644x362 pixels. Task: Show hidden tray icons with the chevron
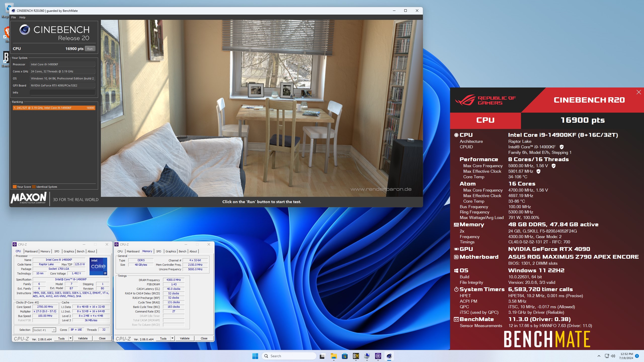point(599,356)
